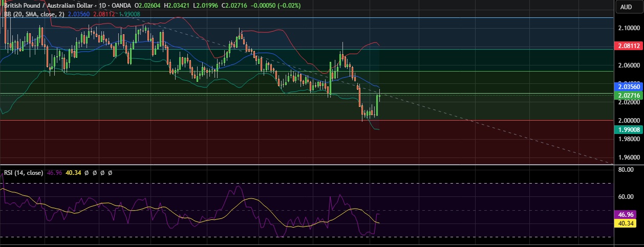Open the AUD currency selector on the price axis
The height and width of the screenshot is (247, 644).
(626, 7)
